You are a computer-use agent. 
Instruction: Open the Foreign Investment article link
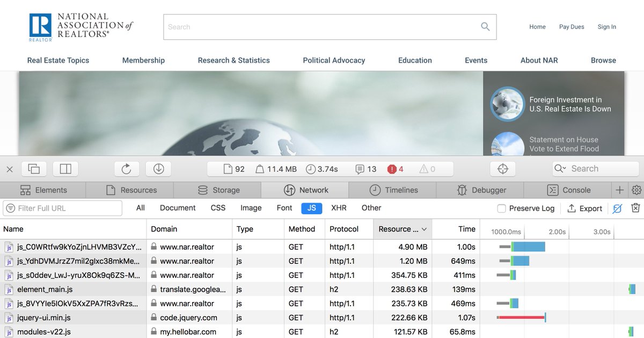click(570, 104)
